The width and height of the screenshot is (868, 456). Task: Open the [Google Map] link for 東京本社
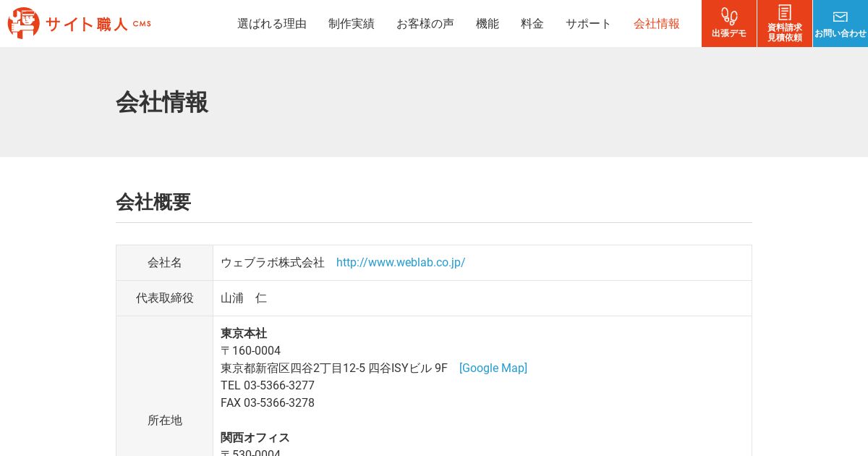coord(493,368)
